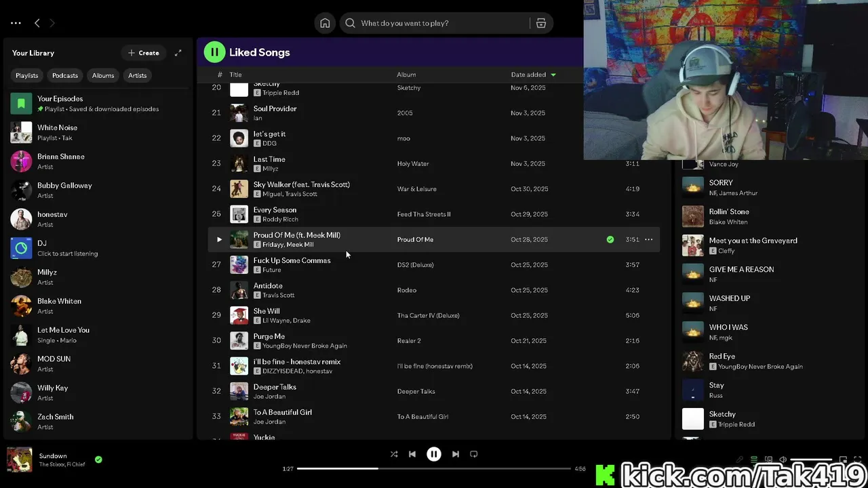
Task: Open the queue panel icon
Action: tap(753, 460)
